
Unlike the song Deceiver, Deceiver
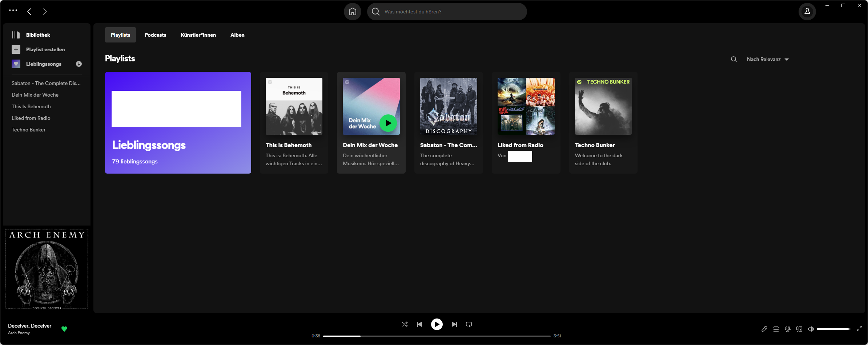tap(64, 329)
